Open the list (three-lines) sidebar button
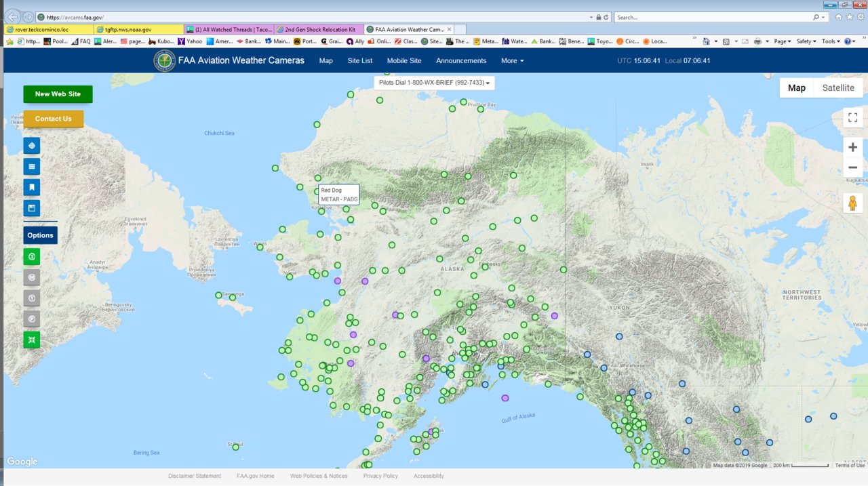The height and width of the screenshot is (486, 868). [x=32, y=167]
